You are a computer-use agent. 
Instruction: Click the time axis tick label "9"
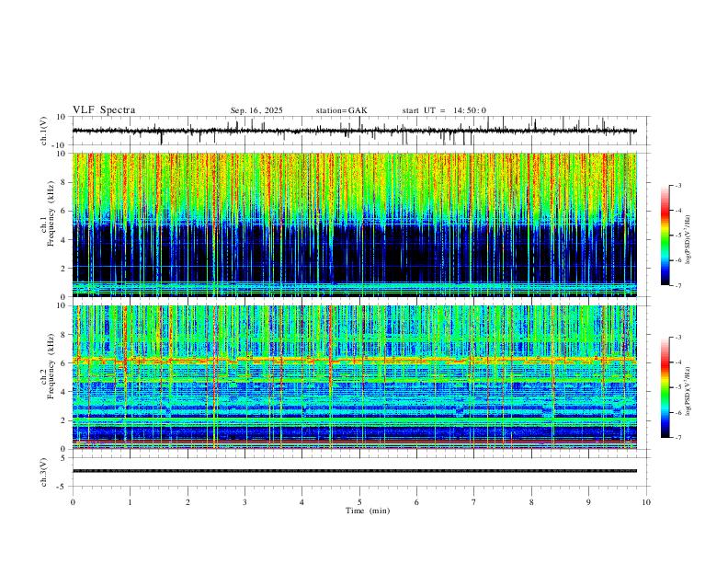coord(588,502)
